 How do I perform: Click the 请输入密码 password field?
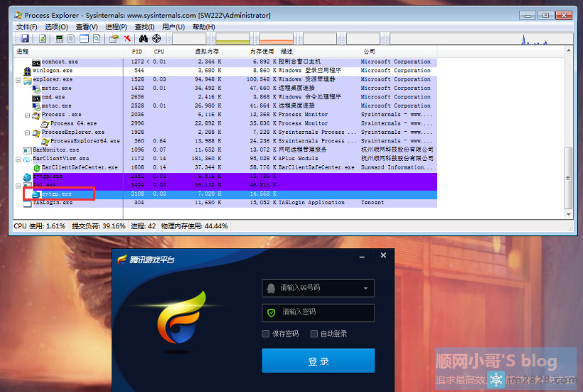[318, 313]
